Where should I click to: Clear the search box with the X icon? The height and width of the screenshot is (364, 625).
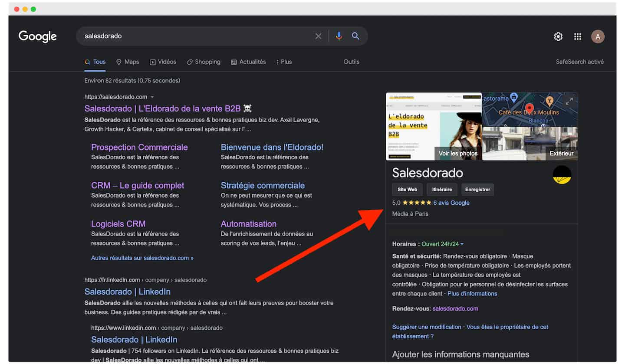[x=318, y=36]
